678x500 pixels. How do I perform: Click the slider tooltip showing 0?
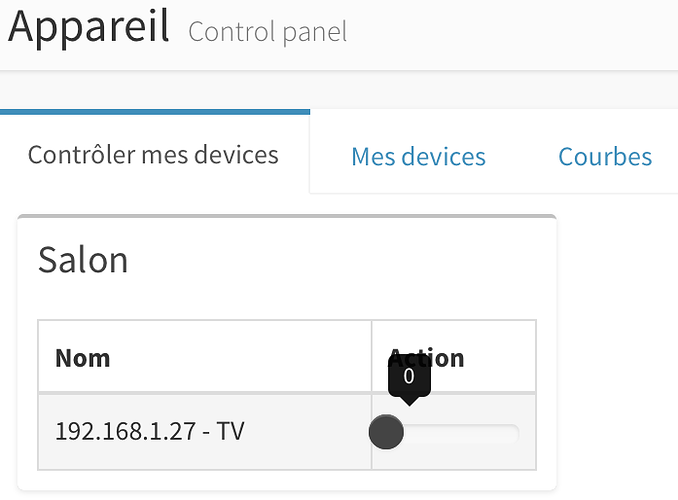(x=409, y=376)
